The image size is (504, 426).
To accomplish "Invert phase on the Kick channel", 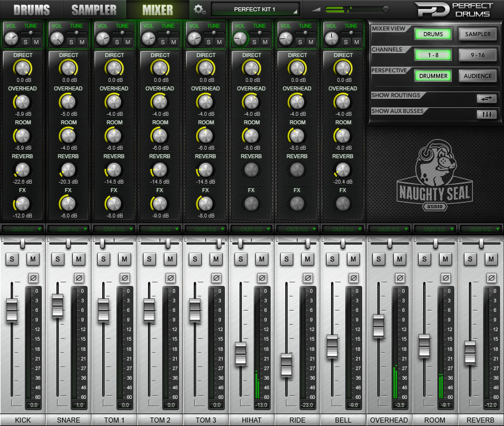I will [x=33, y=278].
